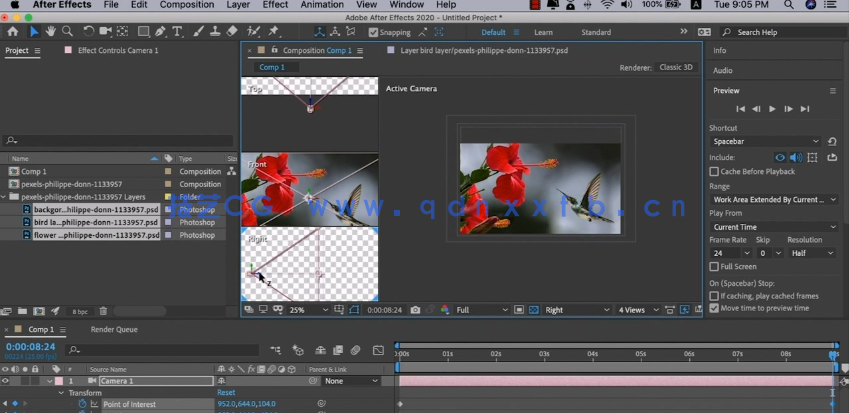
Task: Collapse the Camera 1 layer properties
Action: (x=50, y=381)
